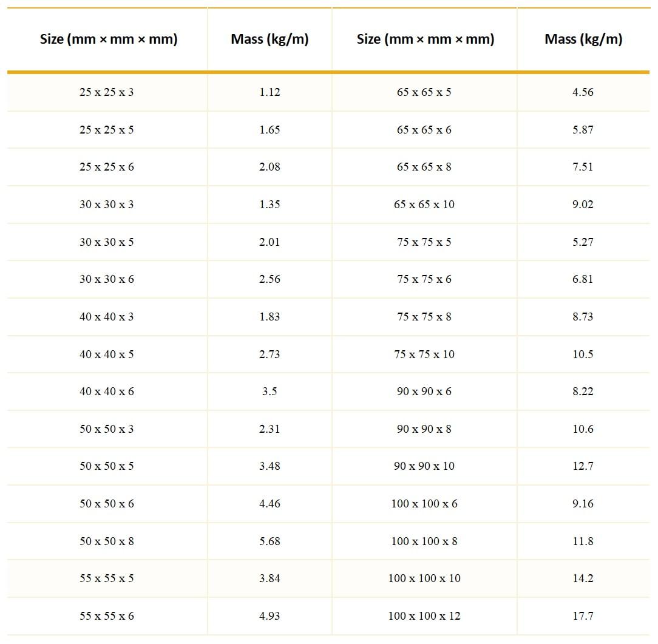Click the 40 x 40 x 6 cell

(x=107, y=391)
